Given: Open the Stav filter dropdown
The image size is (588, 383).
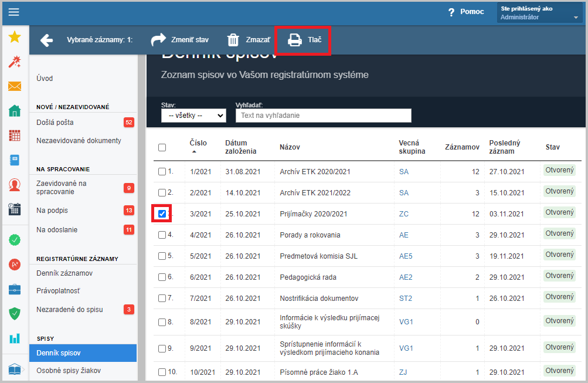Looking at the screenshot, I should pyautogui.click(x=193, y=116).
